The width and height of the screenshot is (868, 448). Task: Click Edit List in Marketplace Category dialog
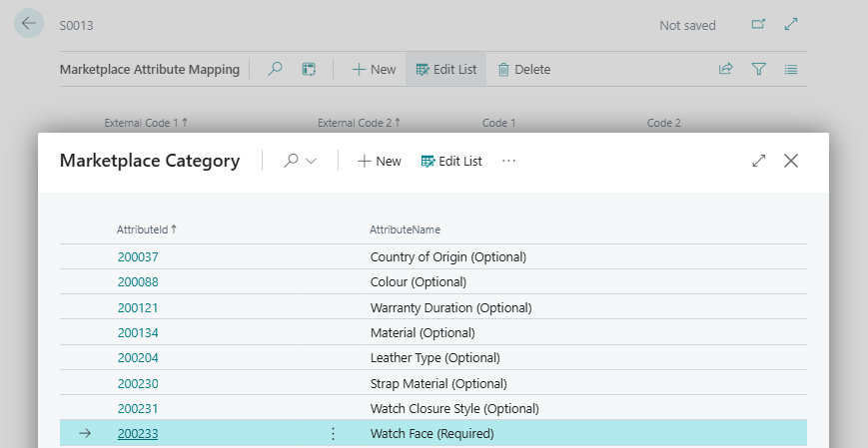coord(451,161)
